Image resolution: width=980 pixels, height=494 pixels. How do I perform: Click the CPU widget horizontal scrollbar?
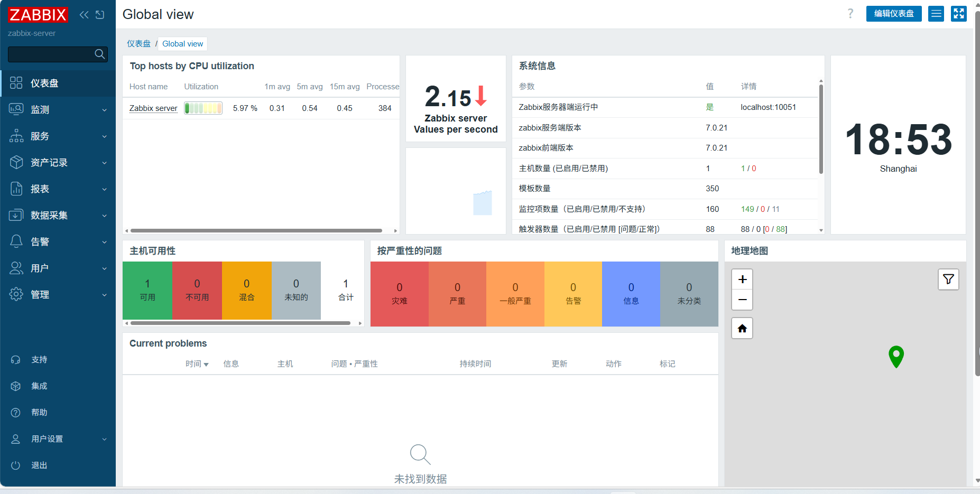(256, 231)
